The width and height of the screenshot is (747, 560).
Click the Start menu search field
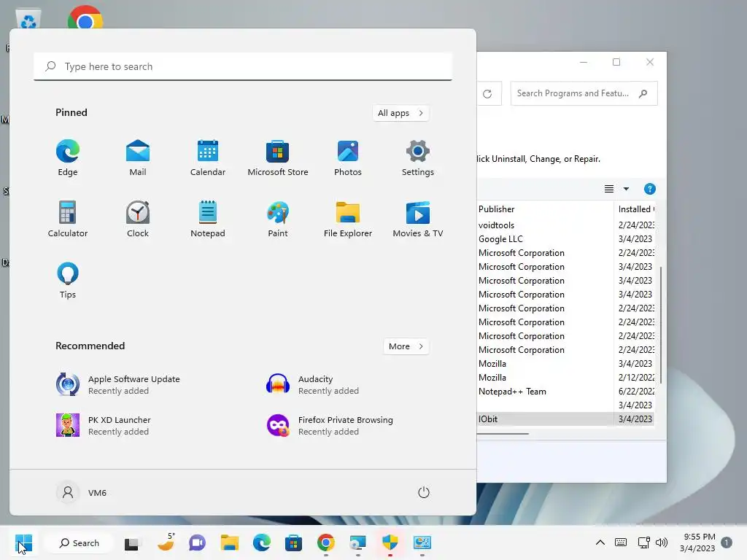pos(243,66)
